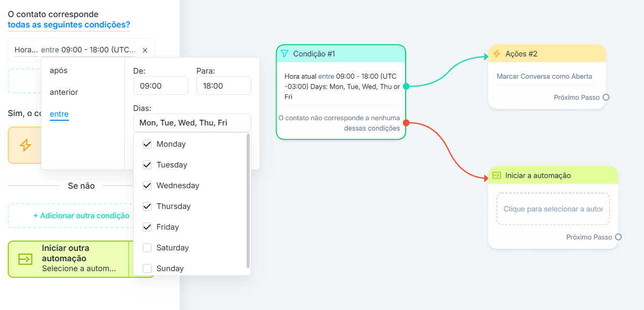Click todas as seguintes condições link
The image size is (644, 310).
coord(69,25)
